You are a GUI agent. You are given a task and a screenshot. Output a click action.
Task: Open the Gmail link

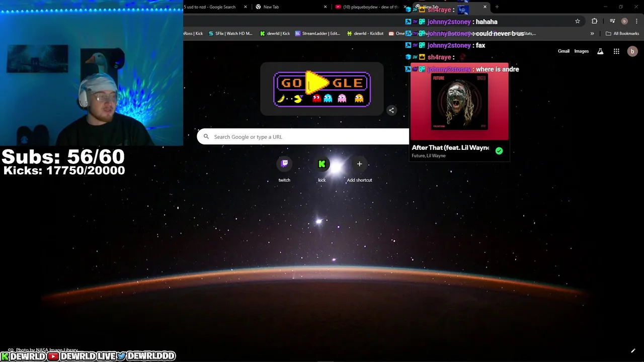click(563, 51)
